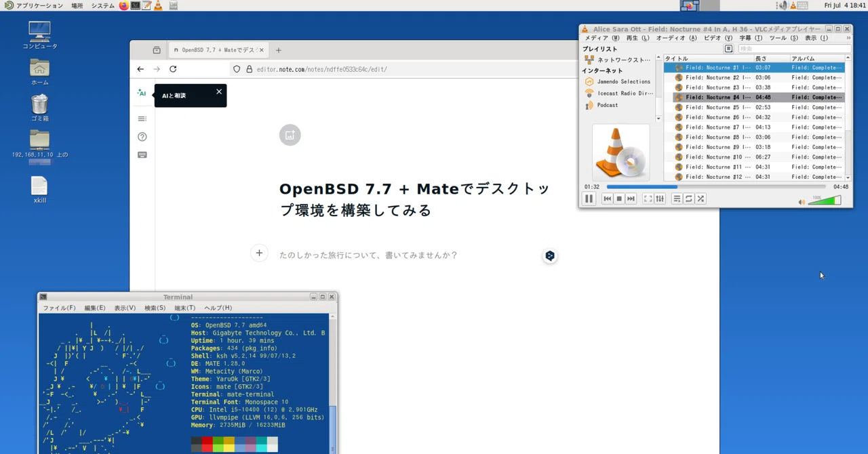
Task: Select Field: Nocturne #10 playlist row
Action: (x=754, y=157)
